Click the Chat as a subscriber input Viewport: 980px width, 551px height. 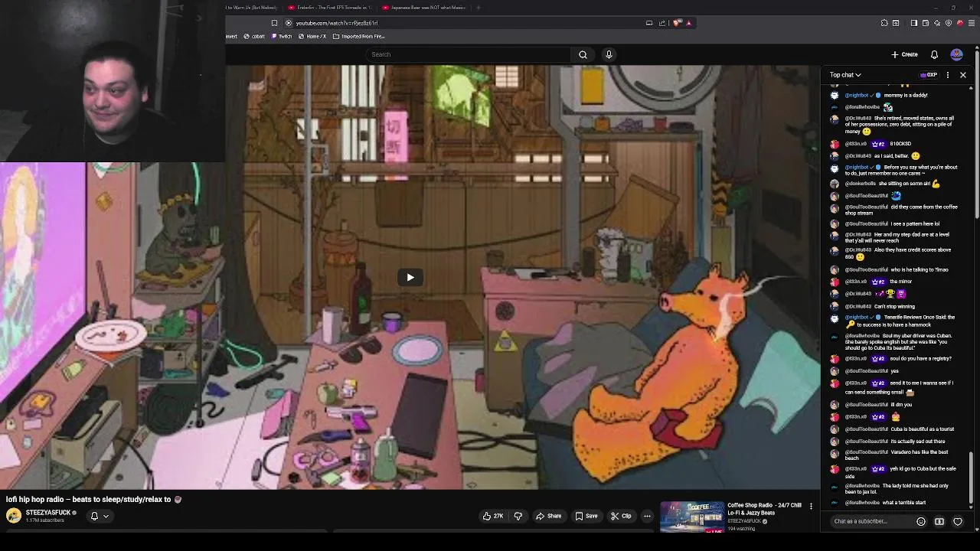(x=871, y=521)
